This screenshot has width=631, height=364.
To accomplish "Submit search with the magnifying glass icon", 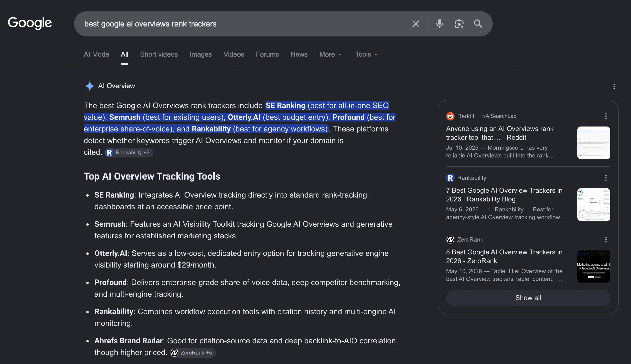I will [478, 24].
